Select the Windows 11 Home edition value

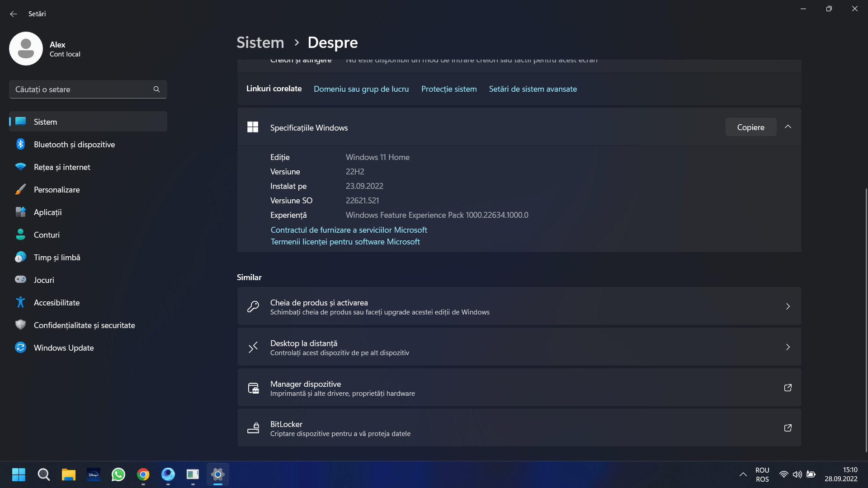pos(377,157)
